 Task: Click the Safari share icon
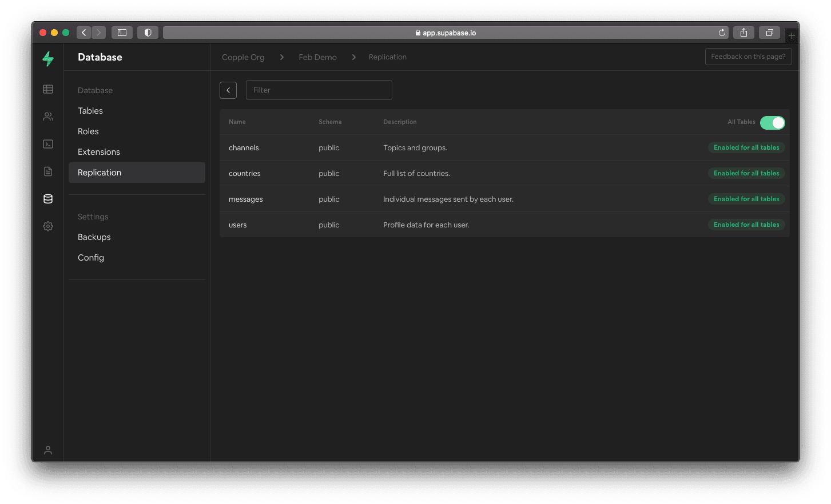click(743, 33)
